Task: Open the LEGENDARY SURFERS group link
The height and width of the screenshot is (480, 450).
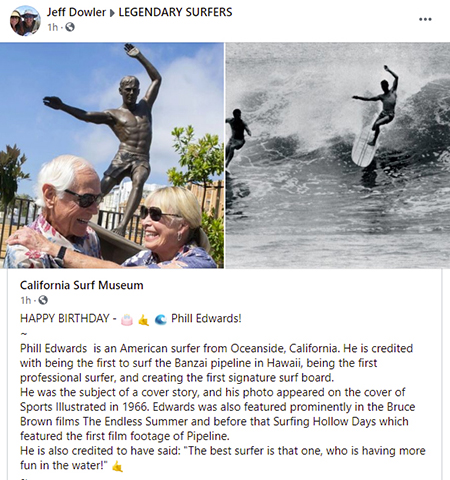Action: (175, 12)
